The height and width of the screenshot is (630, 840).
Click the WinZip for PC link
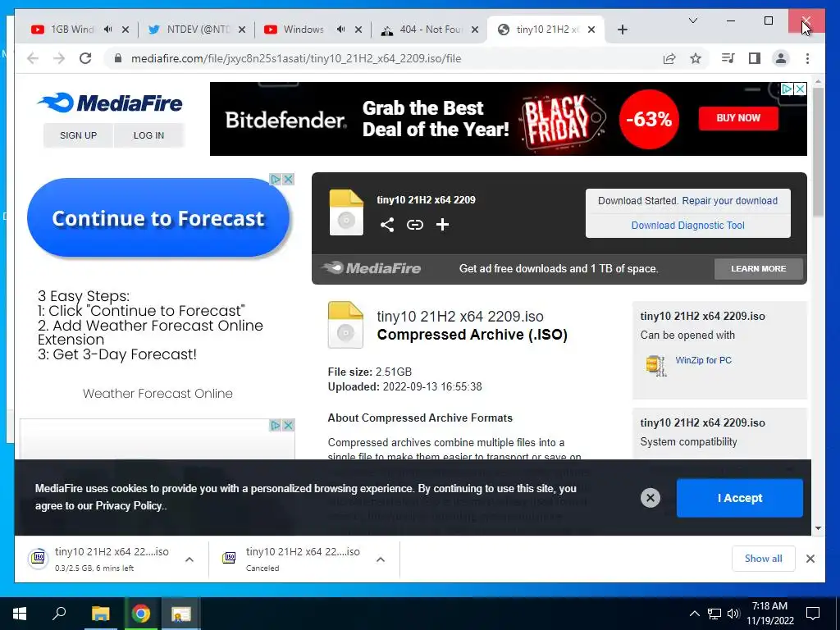[x=703, y=361]
